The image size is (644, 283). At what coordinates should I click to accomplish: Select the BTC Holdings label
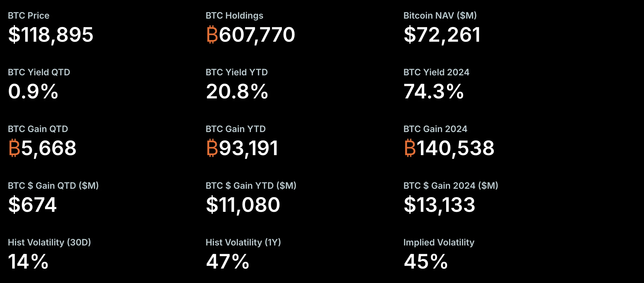(234, 16)
